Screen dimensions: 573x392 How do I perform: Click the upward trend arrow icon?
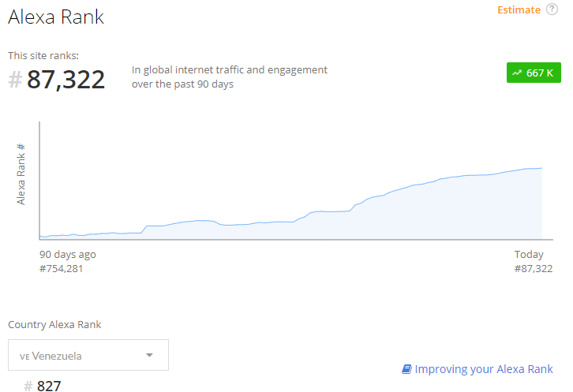point(517,73)
